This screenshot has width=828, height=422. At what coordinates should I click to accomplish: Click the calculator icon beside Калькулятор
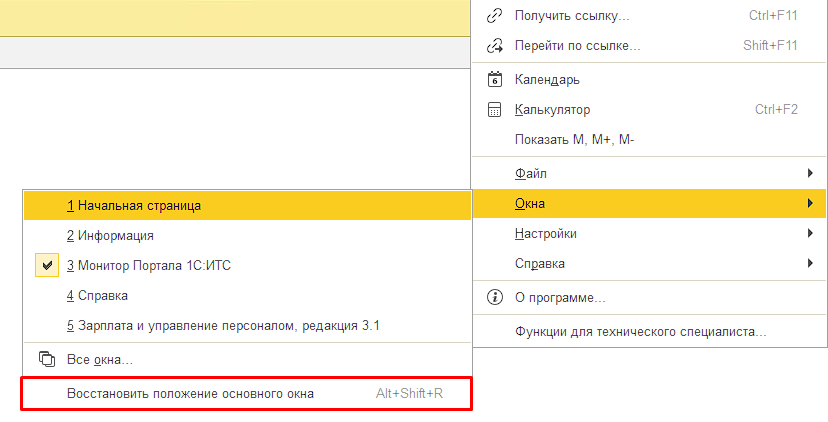[x=494, y=110]
